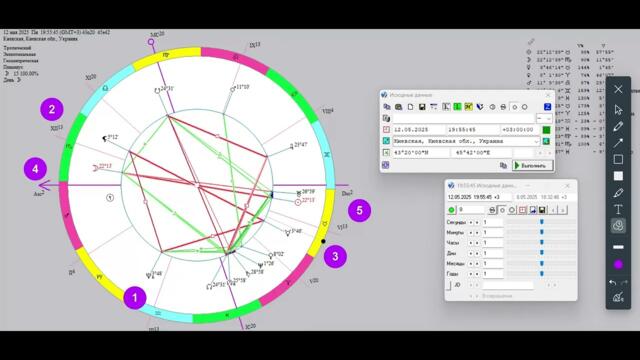Image resolution: width=640 pixels, height=360 pixels.
Task: Click the save floppy icon in source data toolbar
Action: click(422, 107)
